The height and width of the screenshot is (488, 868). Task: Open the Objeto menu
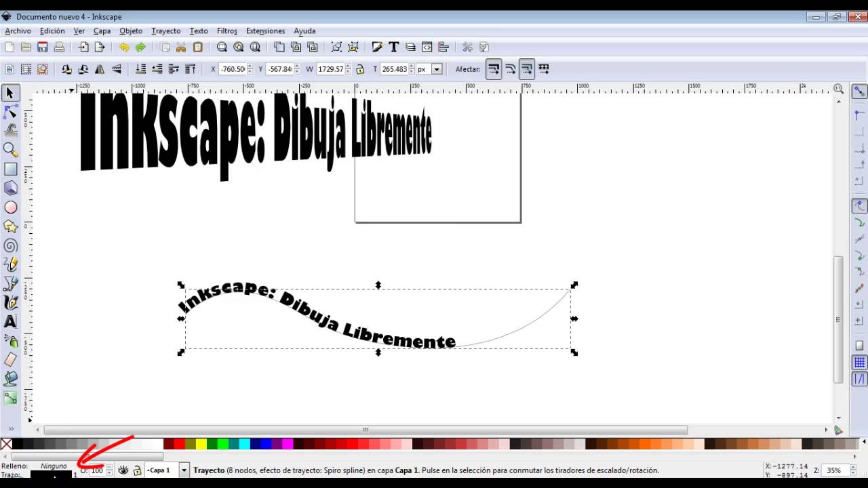pos(131,30)
